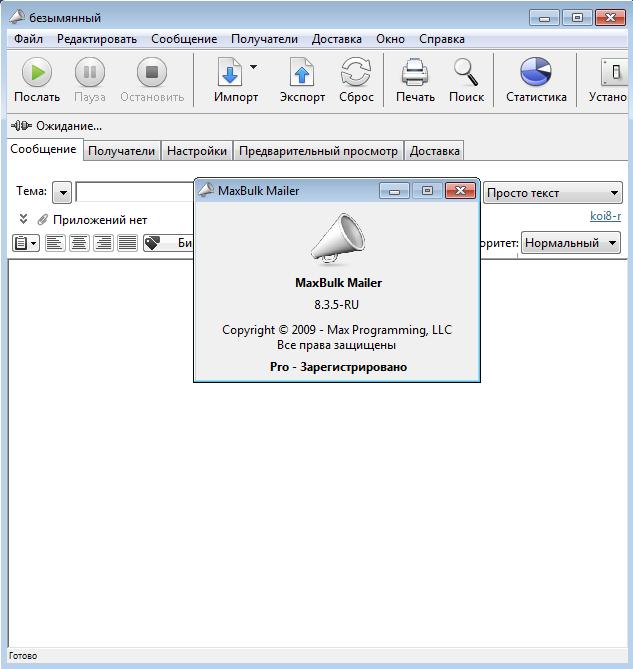Image resolution: width=633 pixels, height=669 pixels.
Task: Center align text
Action: coord(79,243)
